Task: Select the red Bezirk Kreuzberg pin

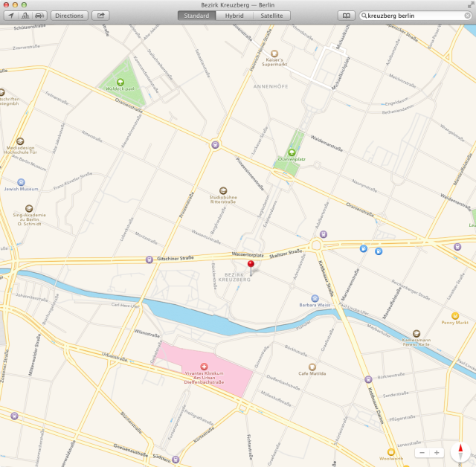Action: pyautogui.click(x=251, y=264)
